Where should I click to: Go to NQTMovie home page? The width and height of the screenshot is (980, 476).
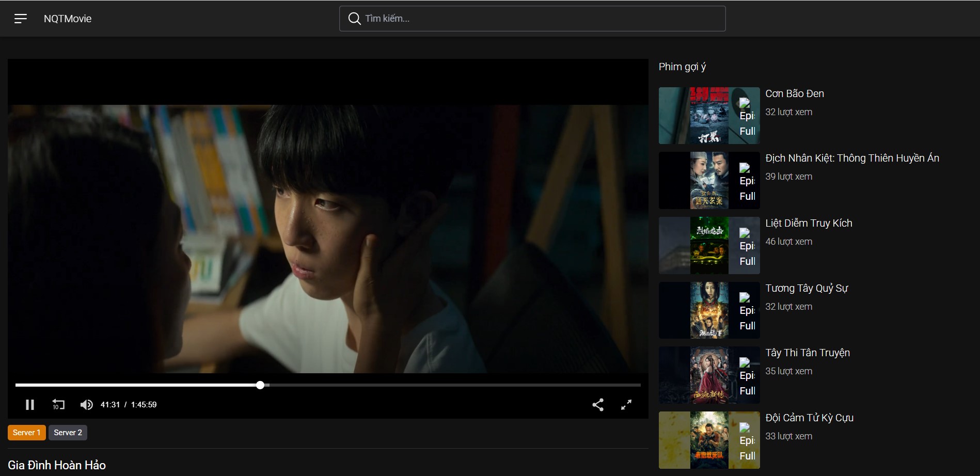coord(68,19)
